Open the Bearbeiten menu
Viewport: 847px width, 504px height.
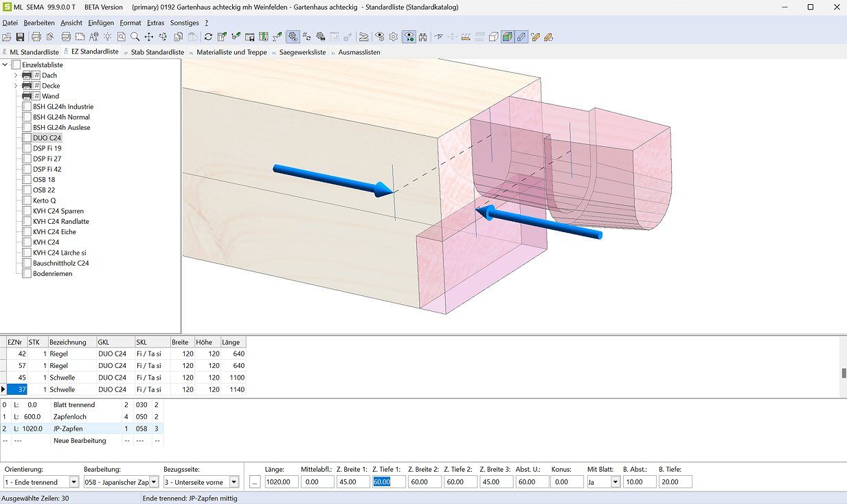39,23
